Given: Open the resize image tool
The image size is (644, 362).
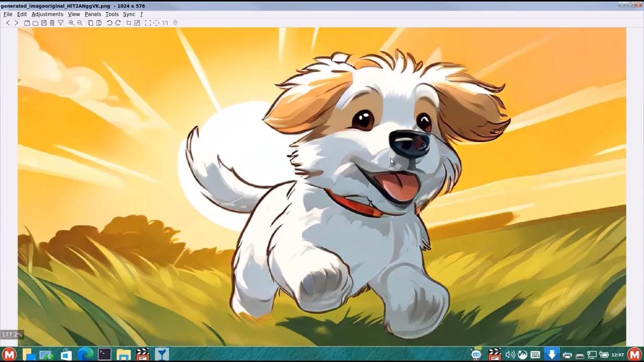Looking at the screenshot, I should point(137,23).
